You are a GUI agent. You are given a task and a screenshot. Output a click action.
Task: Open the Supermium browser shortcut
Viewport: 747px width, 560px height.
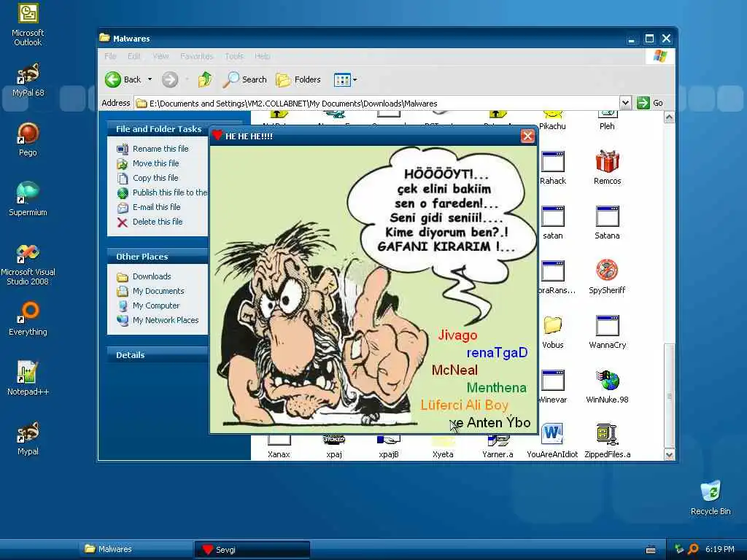[x=28, y=199]
